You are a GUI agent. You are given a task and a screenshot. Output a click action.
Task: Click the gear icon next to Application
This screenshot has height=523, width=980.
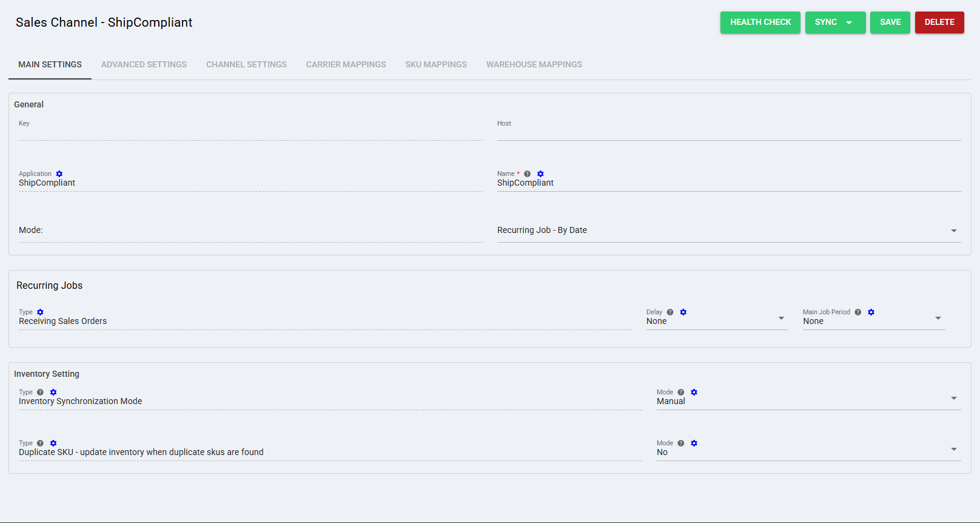pos(59,174)
